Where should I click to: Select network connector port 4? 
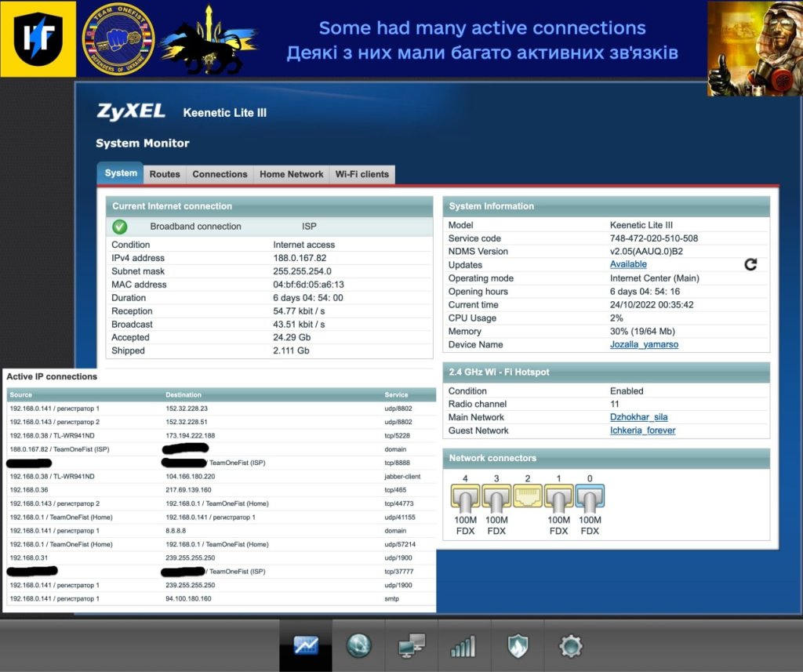[x=465, y=496]
